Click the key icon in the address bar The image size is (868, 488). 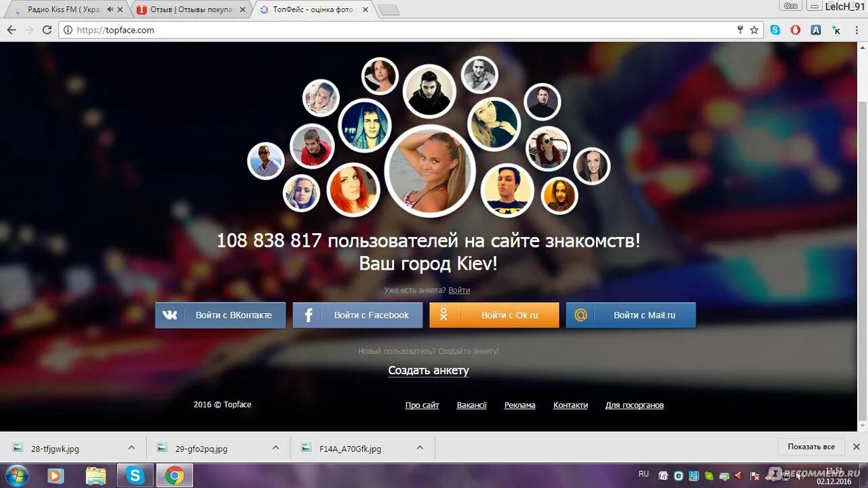(x=740, y=30)
